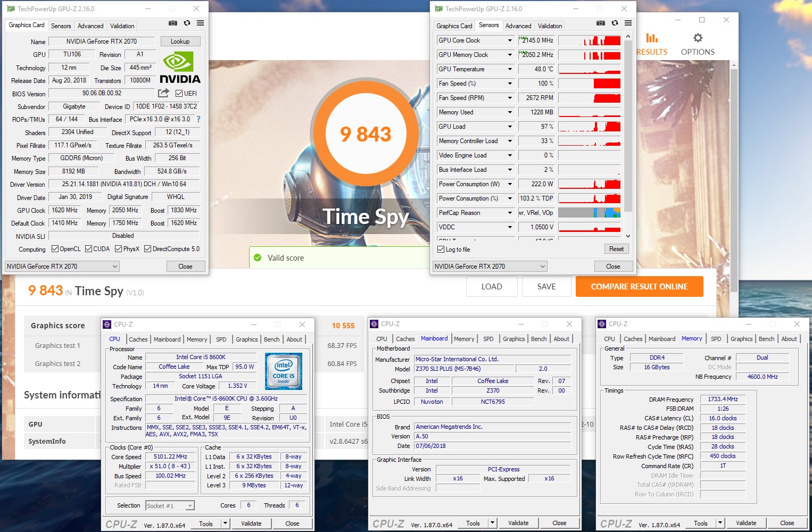The width and height of the screenshot is (812, 532).
Task: Click GPU-Z title bar icon in left window
Action: 11,9
